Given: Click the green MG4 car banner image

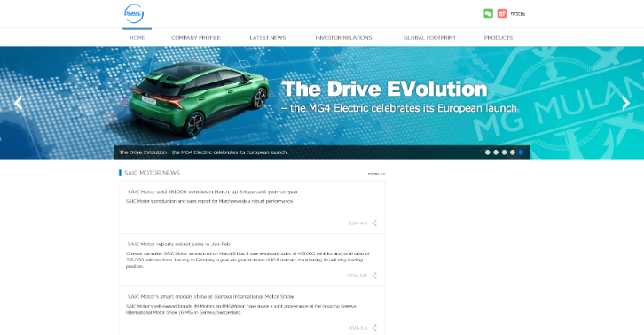Looking at the screenshot, I should pyautogui.click(x=199, y=98).
